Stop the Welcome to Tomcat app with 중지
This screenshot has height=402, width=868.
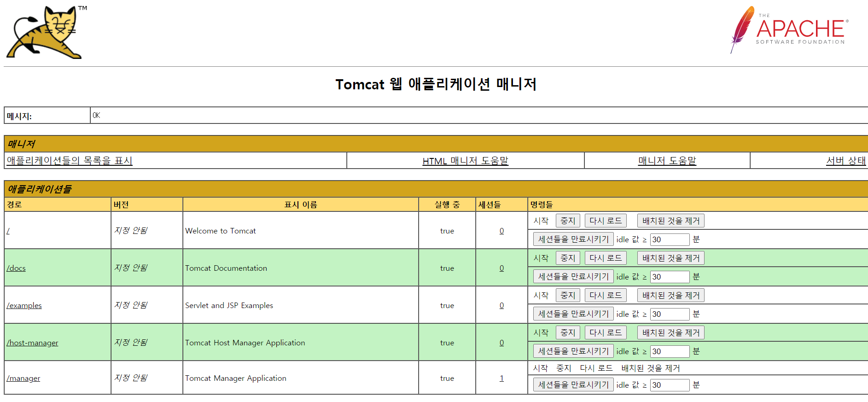(568, 221)
